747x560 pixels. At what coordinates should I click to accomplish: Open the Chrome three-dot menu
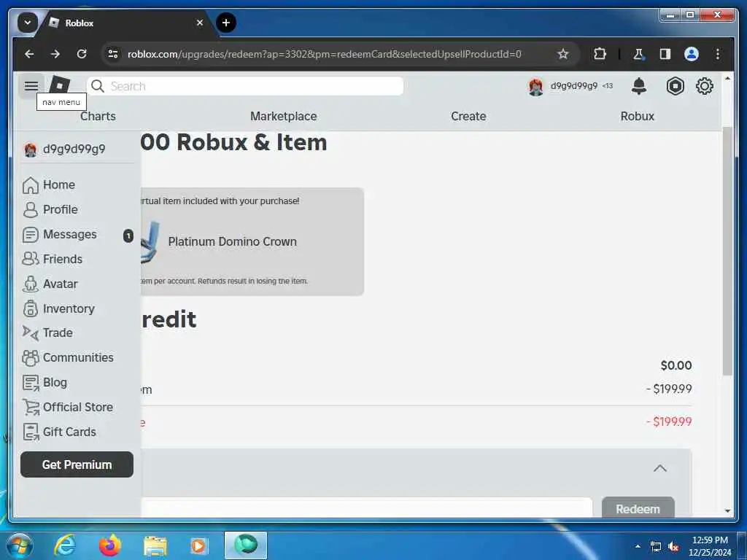718,54
